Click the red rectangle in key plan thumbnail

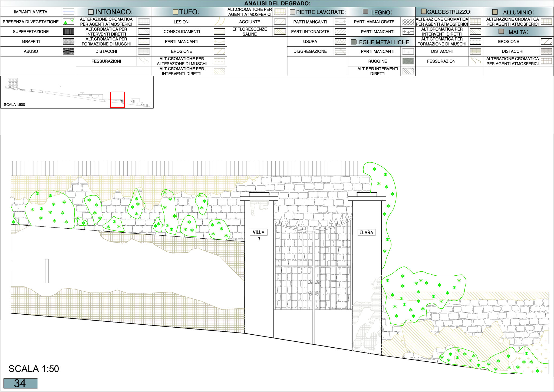(x=117, y=100)
